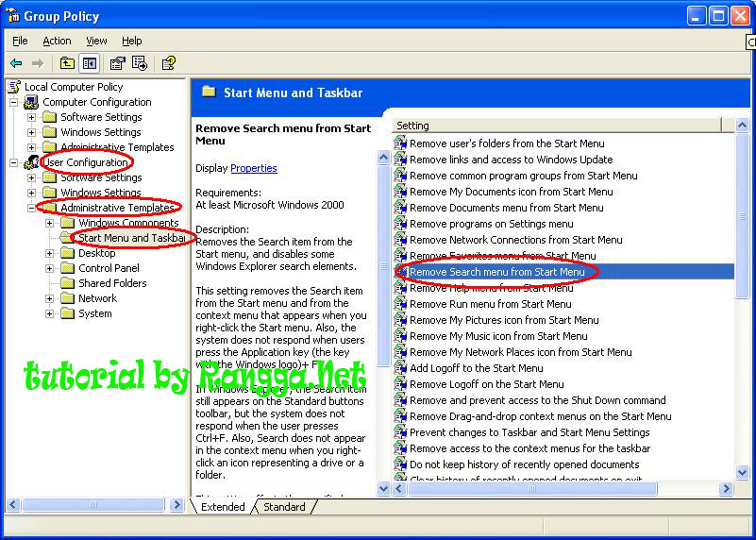Select Remove and prevent access to Shut Down command
Viewport: 756px width, 540px height.
tap(538, 400)
